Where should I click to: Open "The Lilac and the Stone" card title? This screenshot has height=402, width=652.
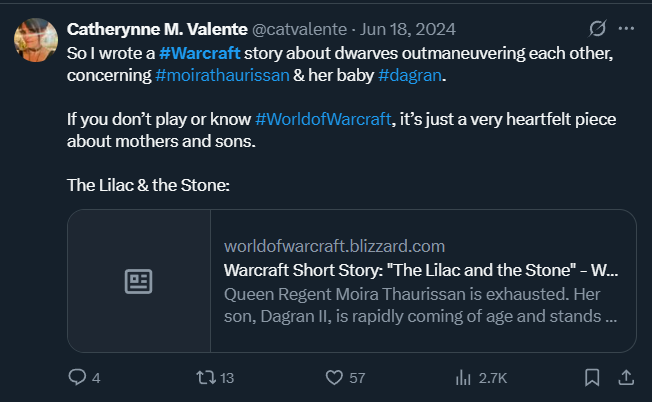420,270
